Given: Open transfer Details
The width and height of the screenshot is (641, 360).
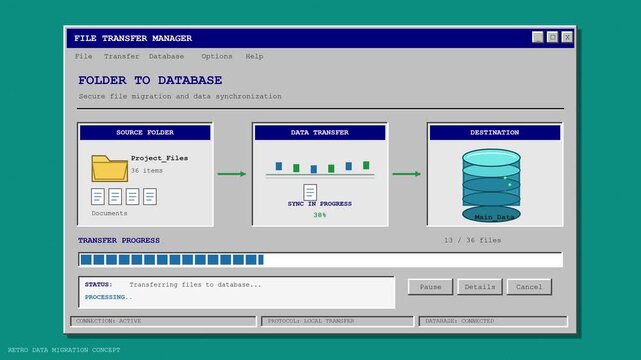Looking at the screenshot, I should (480, 287).
